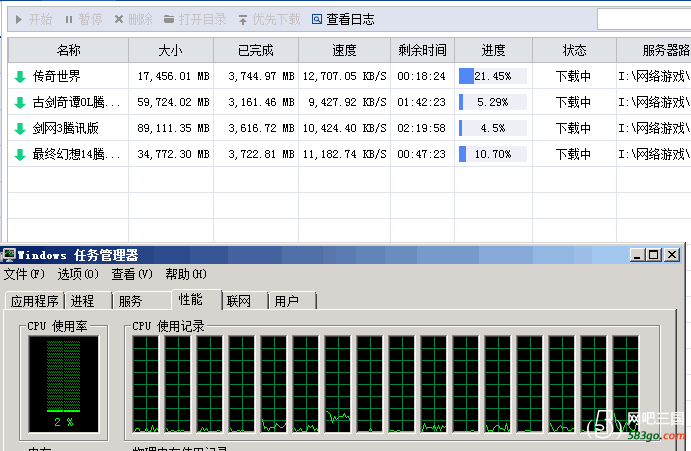Minimize the Task Manager window

coord(638,255)
